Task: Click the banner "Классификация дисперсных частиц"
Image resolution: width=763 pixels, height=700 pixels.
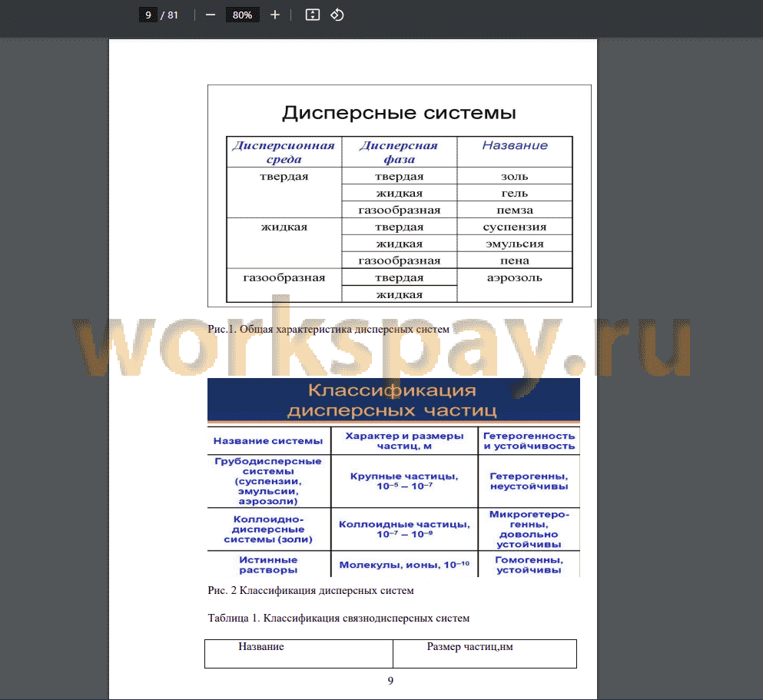Action: tap(393, 400)
